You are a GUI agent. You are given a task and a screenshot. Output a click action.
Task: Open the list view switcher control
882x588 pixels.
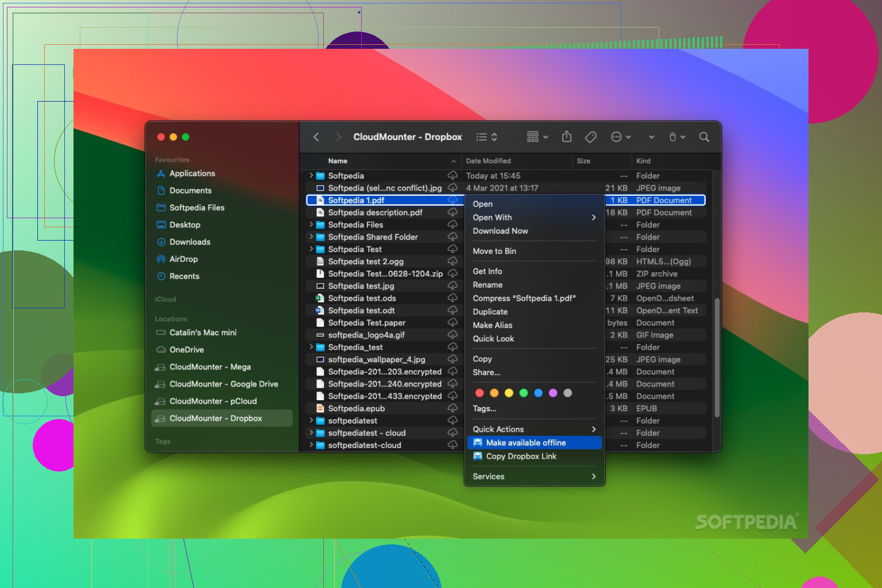pyautogui.click(x=486, y=137)
